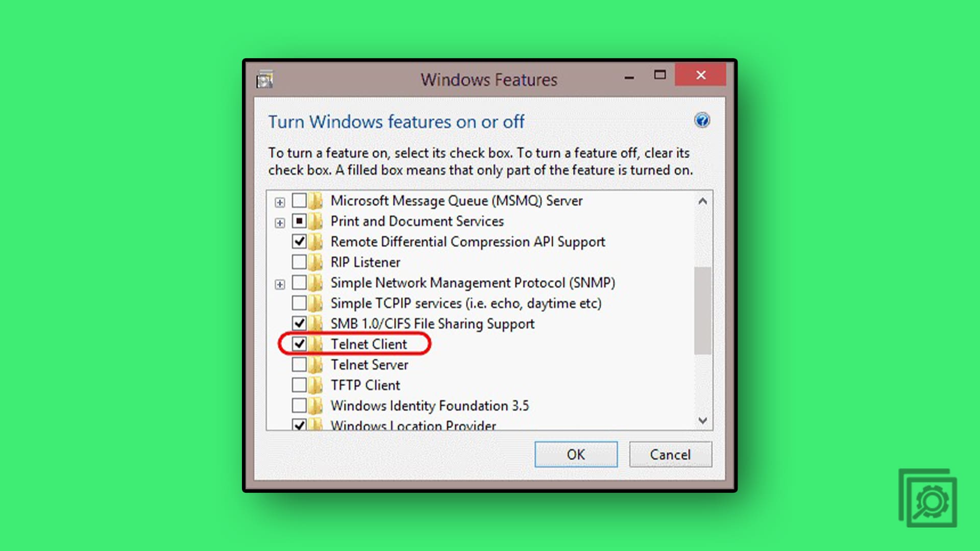Uncheck SMB 1.0/CIFS File Sharing Support
Screen dimensions: 980x551
pyautogui.click(x=299, y=323)
